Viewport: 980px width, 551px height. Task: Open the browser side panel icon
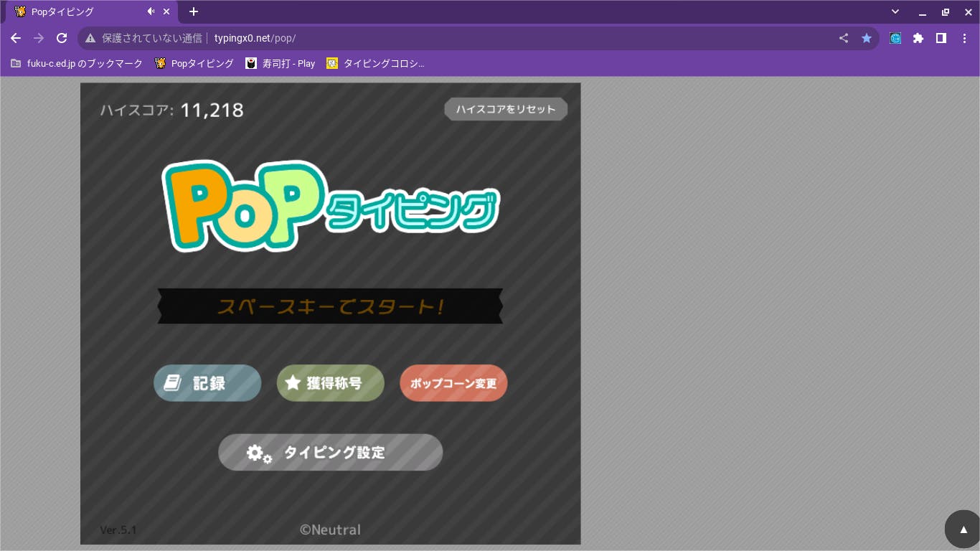coord(941,38)
